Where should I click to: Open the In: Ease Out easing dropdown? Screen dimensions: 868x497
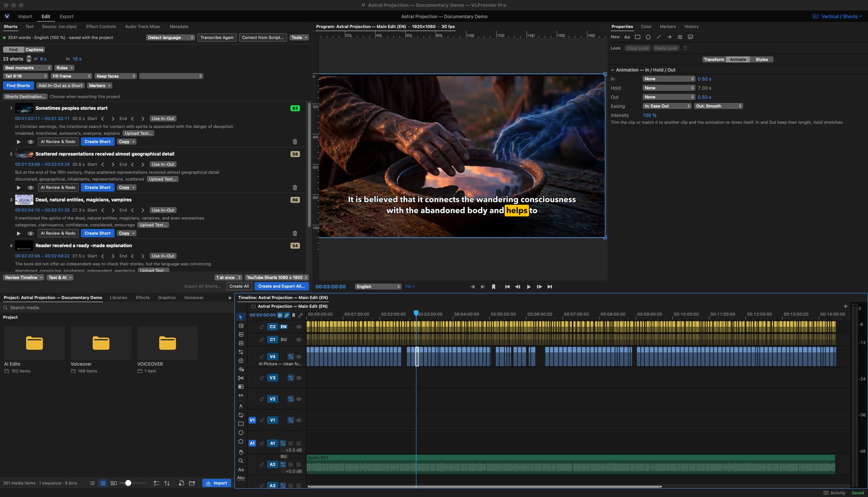pos(667,106)
